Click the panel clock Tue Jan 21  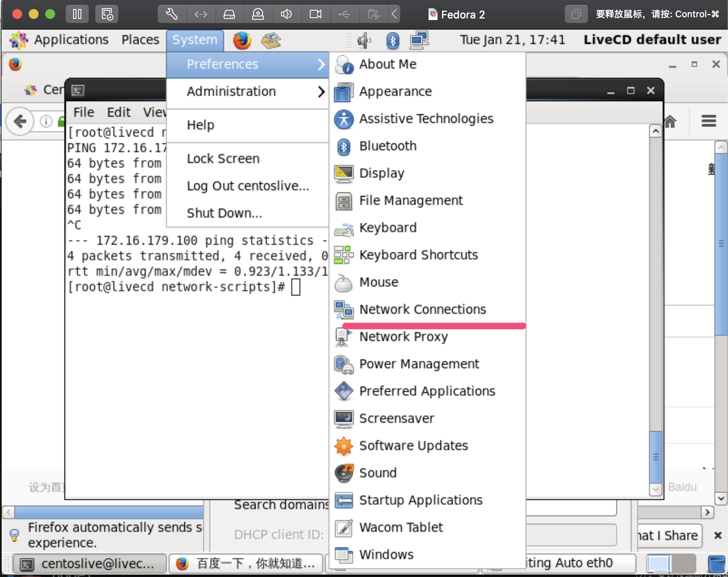point(512,40)
